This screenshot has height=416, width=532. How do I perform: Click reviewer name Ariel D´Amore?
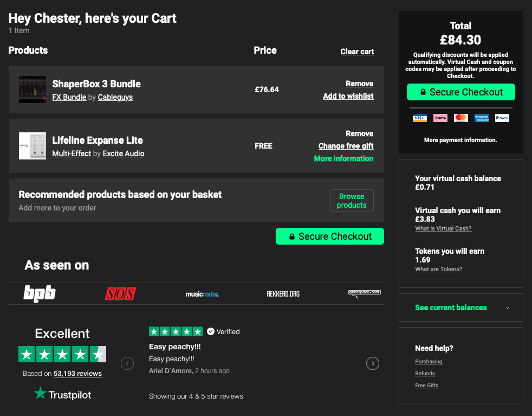click(171, 371)
